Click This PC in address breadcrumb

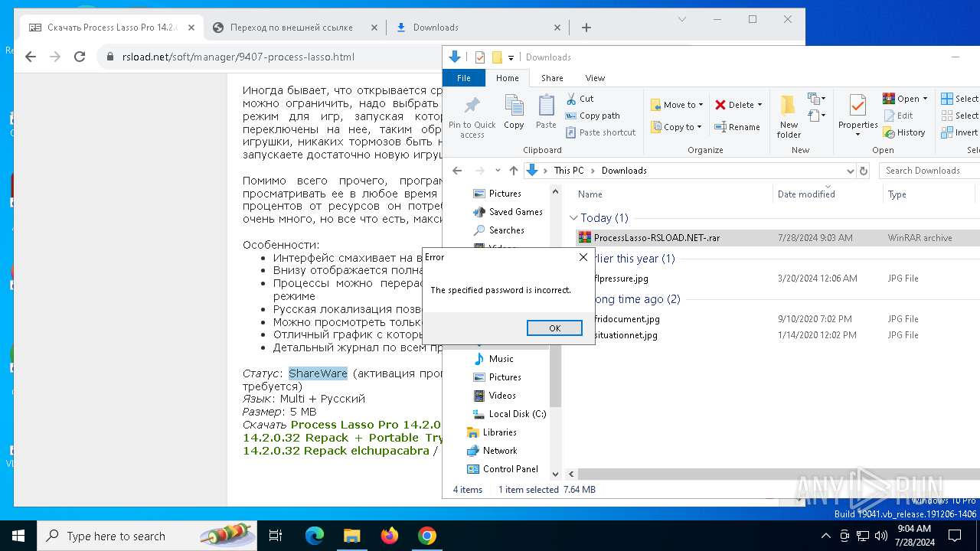[569, 171]
